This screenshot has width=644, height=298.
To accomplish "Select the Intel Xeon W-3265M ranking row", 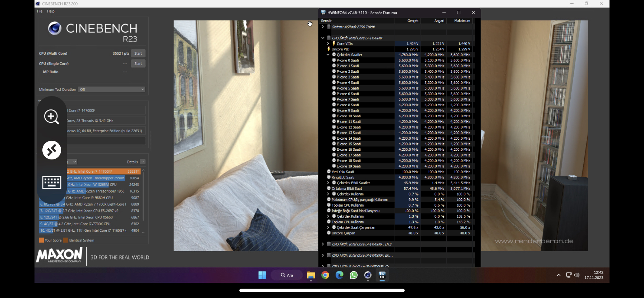I will tap(89, 185).
